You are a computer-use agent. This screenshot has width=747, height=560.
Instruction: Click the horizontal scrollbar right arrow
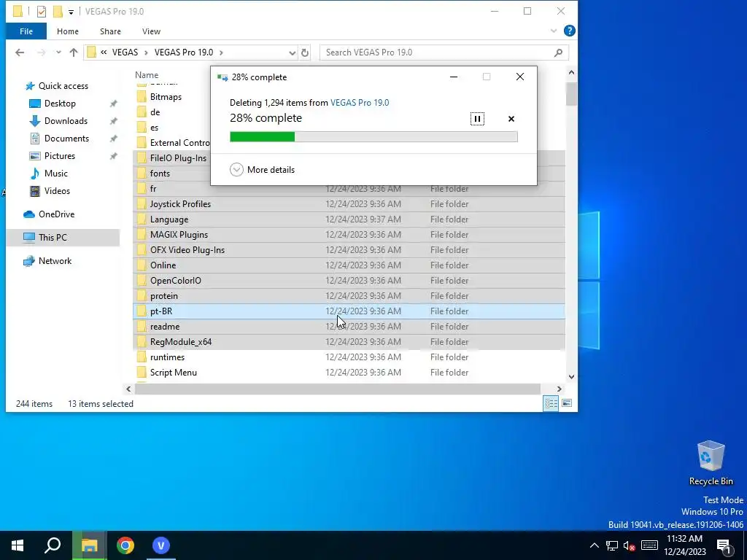pos(560,389)
